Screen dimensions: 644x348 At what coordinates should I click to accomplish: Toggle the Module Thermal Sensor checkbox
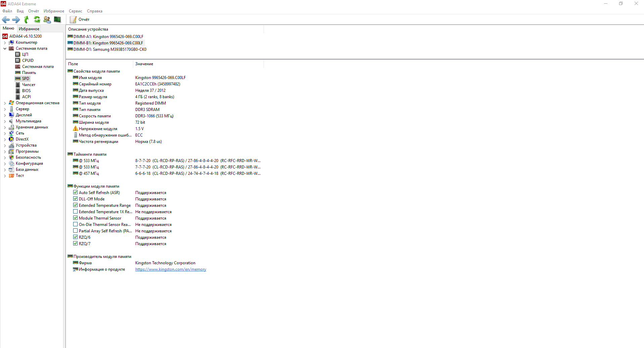pyautogui.click(x=76, y=218)
